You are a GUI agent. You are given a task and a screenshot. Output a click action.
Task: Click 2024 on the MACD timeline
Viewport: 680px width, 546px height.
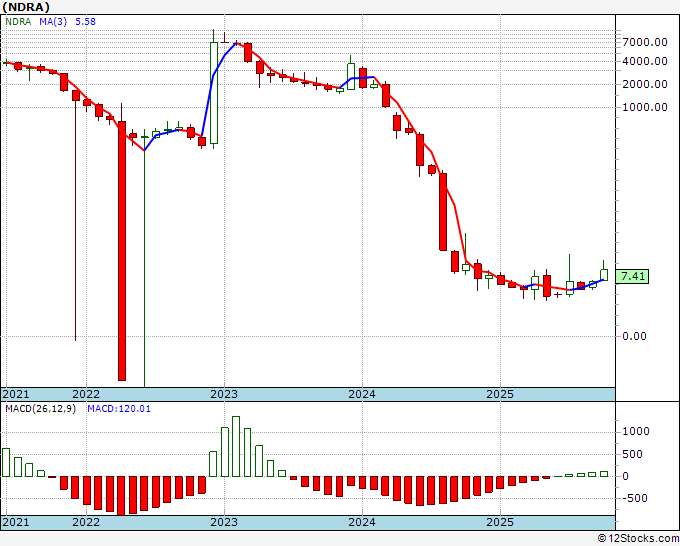tap(362, 522)
